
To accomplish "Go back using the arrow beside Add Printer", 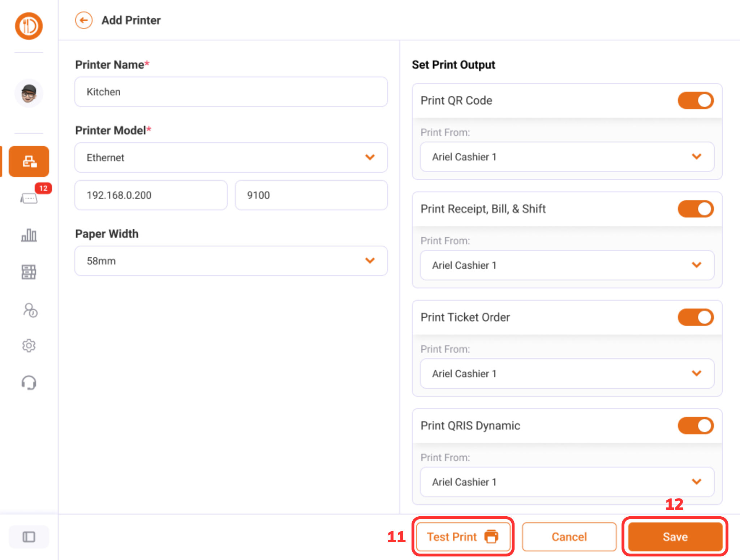I will [84, 20].
